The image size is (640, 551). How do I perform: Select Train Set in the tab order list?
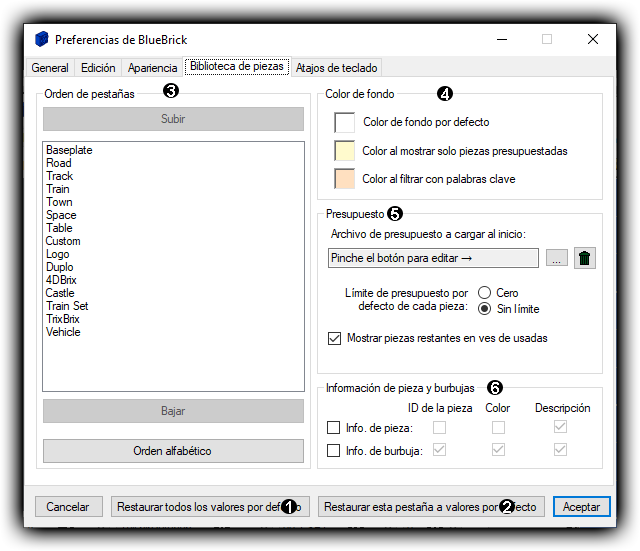pyautogui.click(x=173, y=306)
